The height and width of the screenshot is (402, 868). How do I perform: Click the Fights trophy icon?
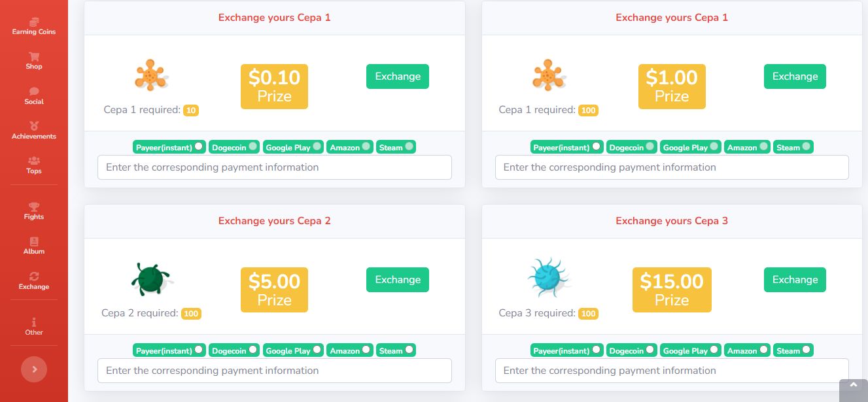tap(34, 207)
